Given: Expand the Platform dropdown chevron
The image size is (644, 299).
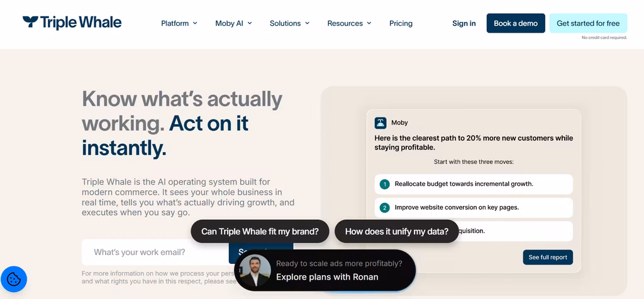Looking at the screenshot, I should [195, 23].
